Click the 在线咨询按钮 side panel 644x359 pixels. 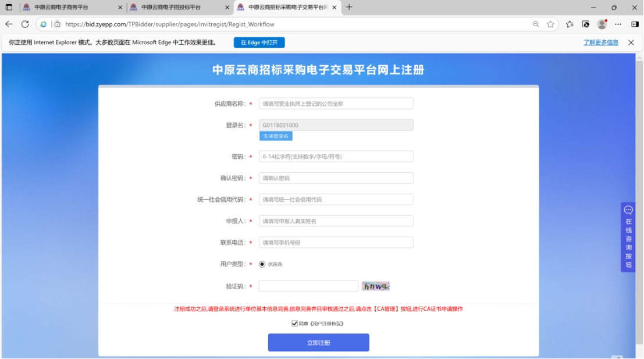coord(628,237)
